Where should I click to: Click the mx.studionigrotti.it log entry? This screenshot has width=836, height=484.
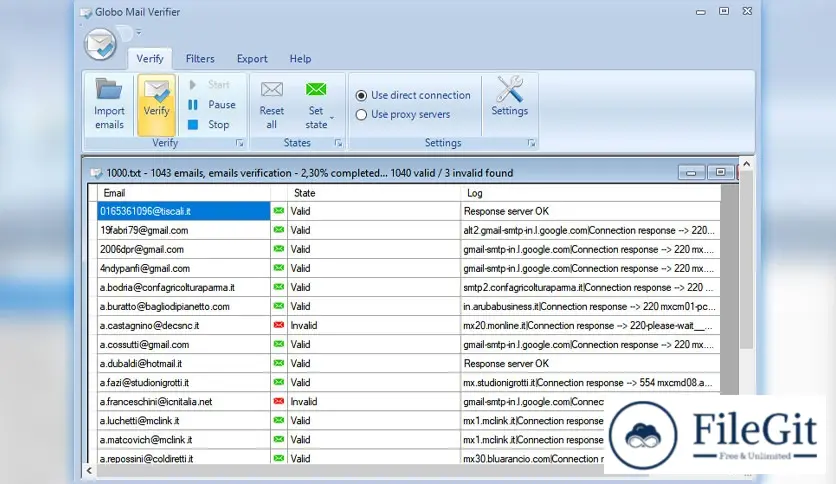(x=588, y=383)
